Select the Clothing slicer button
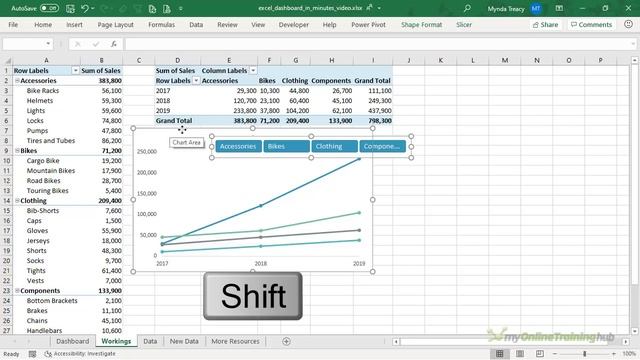 [x=334, y=146]
